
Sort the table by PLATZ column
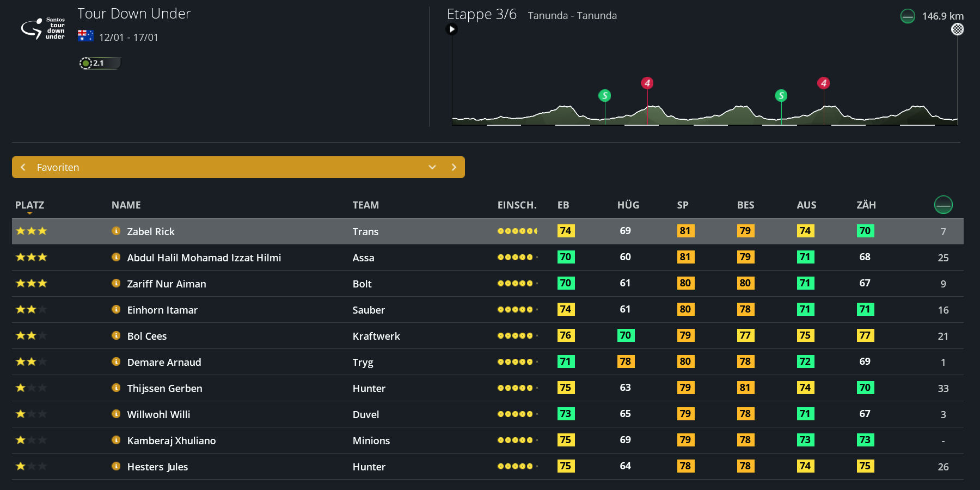29,205
